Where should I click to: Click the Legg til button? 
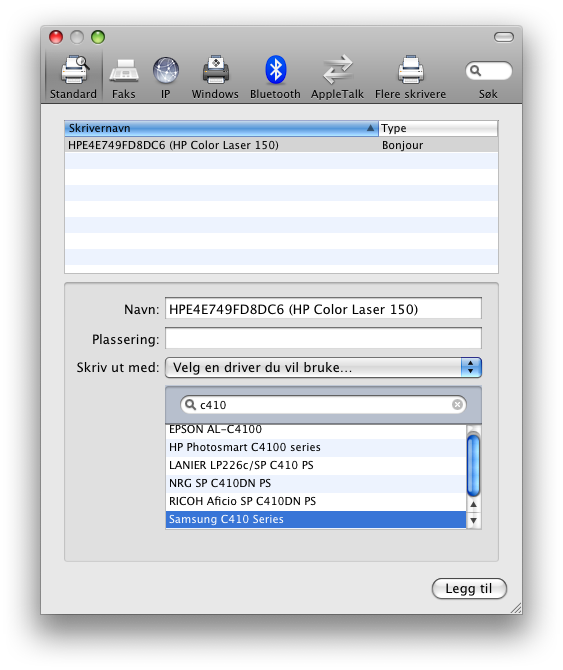click(x=469, y=589)
